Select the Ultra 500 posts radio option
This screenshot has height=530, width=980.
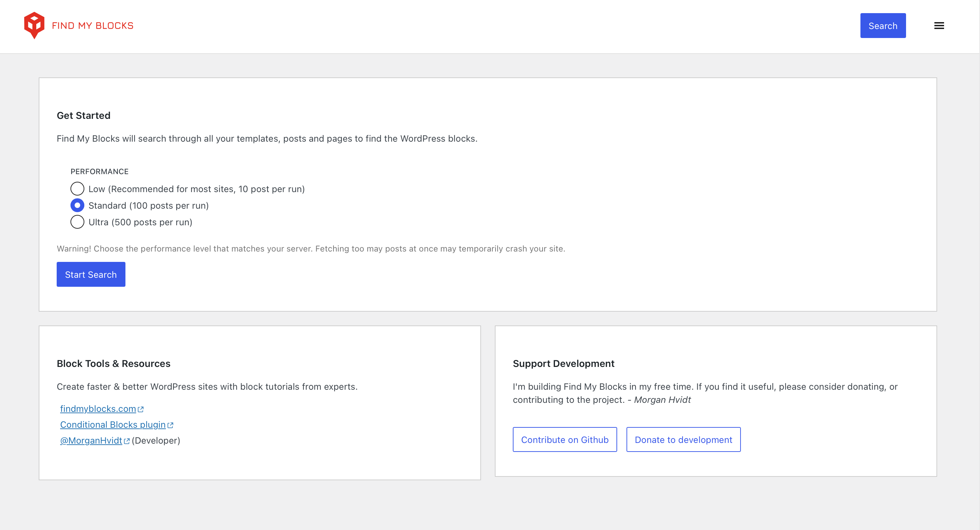pos(77,222)
